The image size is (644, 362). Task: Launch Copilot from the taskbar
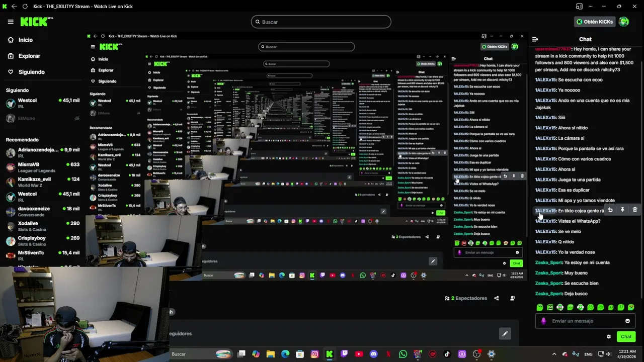click(x=256, y=354)
